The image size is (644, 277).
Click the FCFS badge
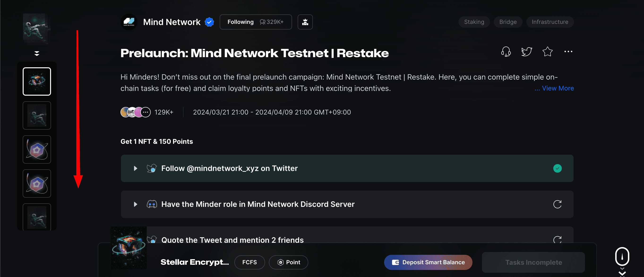[249, 262]
